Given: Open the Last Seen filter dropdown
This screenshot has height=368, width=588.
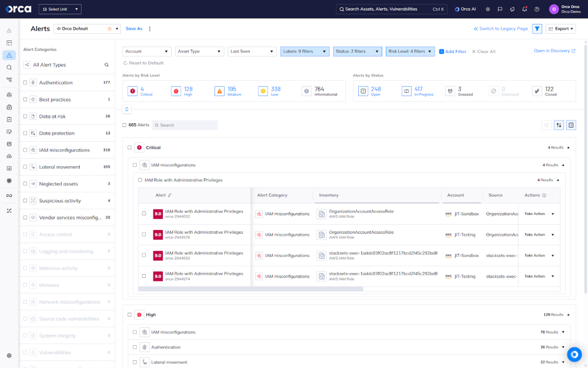Looking at the screenshot, I should tap(252, 51).
